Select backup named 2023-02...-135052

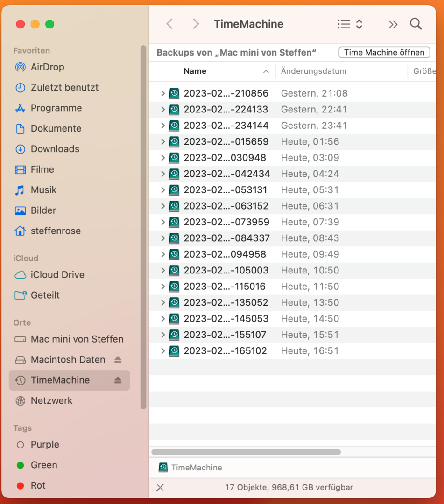pyautogui.click(x=226, y=302)
